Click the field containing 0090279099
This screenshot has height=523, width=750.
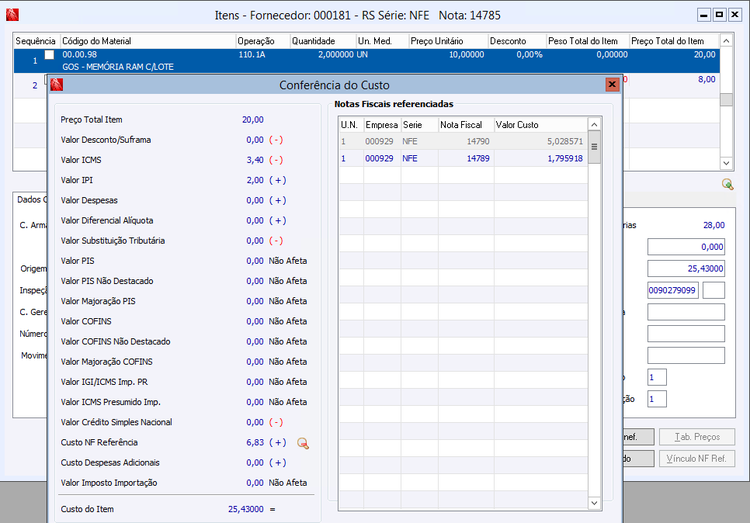coord(673,290)
